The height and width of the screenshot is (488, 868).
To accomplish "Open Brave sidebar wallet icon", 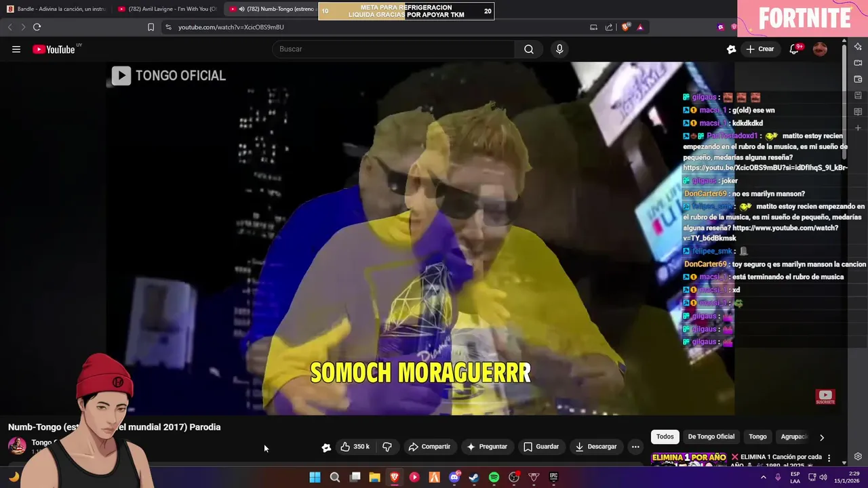I will [x=858, y=79].
